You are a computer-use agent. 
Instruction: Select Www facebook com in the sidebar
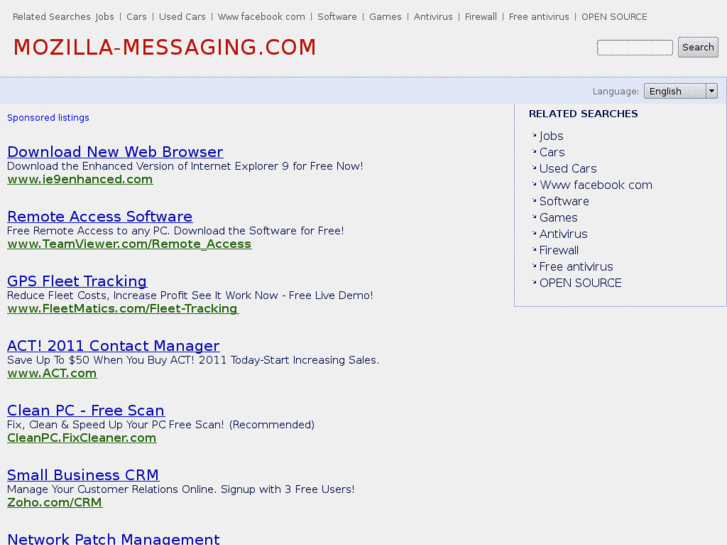click(x=596, y=185)
